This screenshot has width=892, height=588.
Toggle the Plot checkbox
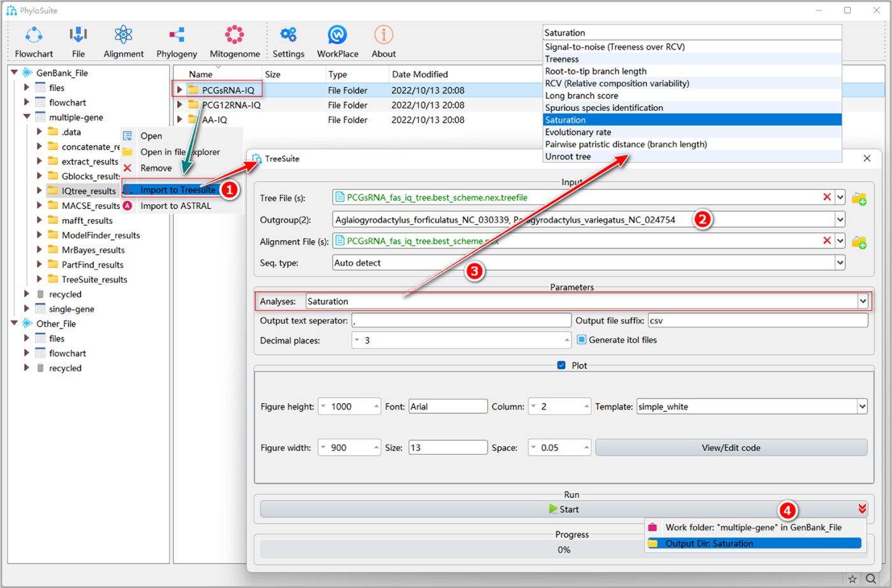pyautogui.click(x=561, y=366)
